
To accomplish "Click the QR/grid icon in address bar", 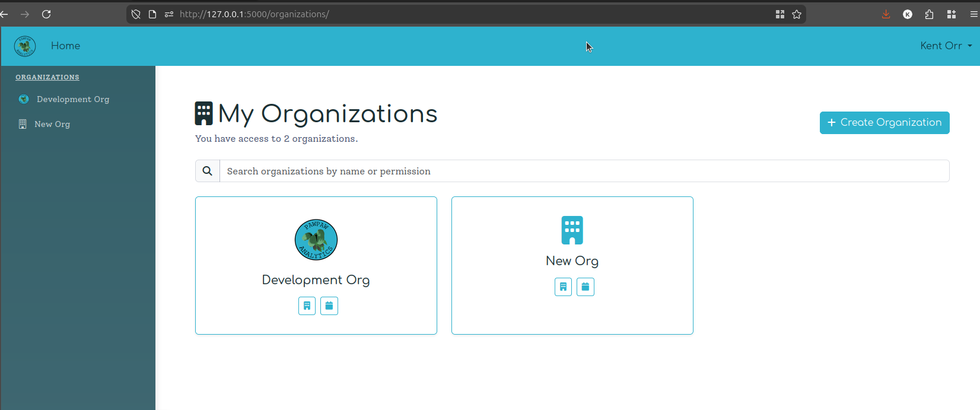I will (780, 14).
